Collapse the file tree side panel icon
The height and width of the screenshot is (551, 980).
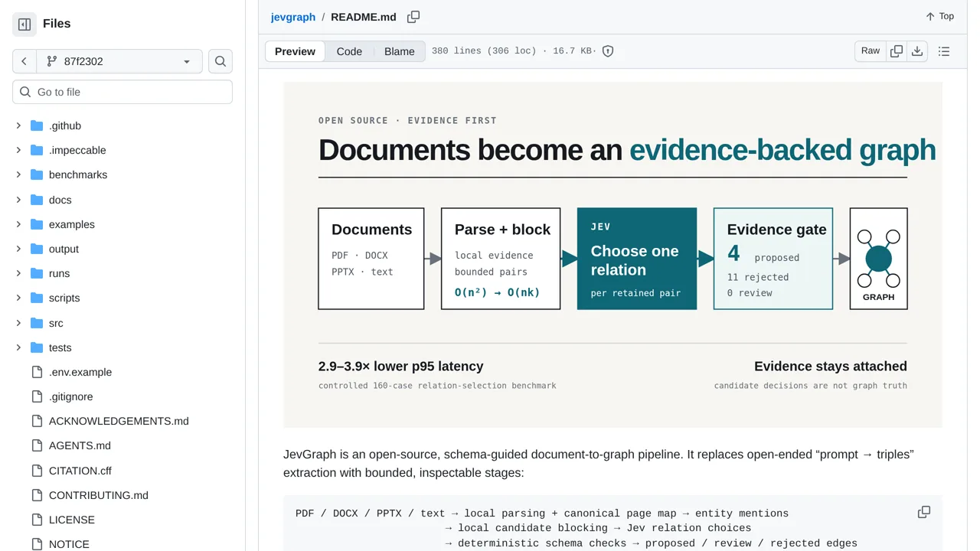pos(24,24)
